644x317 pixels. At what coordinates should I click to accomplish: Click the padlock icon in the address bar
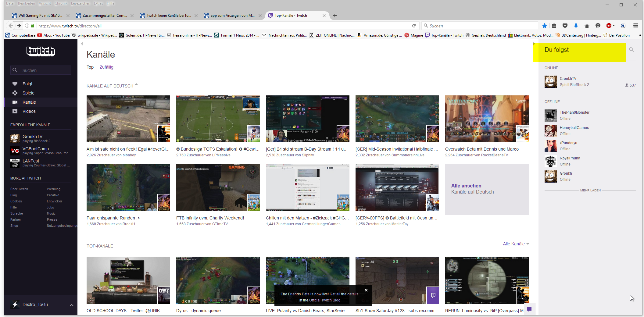click(x=33, y=26)
